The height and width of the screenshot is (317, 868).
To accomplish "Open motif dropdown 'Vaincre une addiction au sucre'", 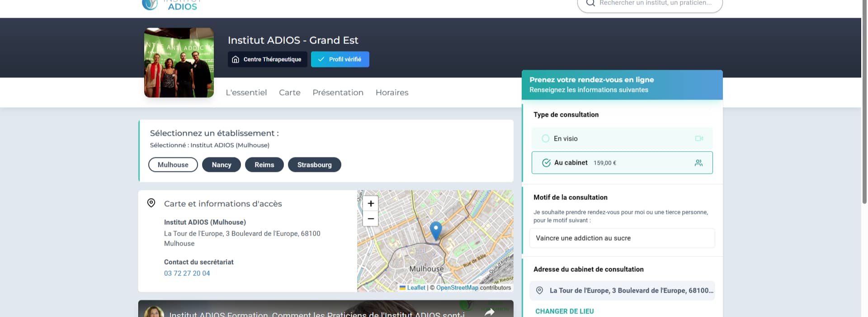I will click(622, 238).
